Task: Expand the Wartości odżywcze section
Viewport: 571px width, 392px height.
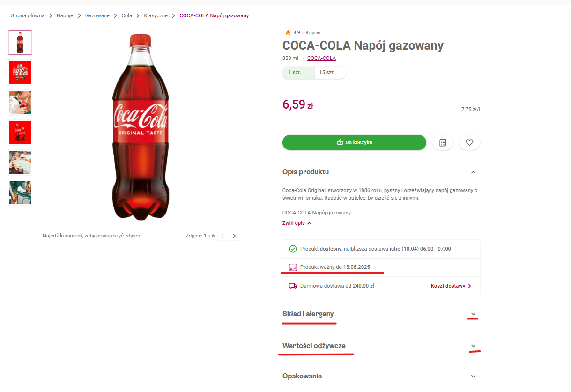Action: (x=473, y=346)
